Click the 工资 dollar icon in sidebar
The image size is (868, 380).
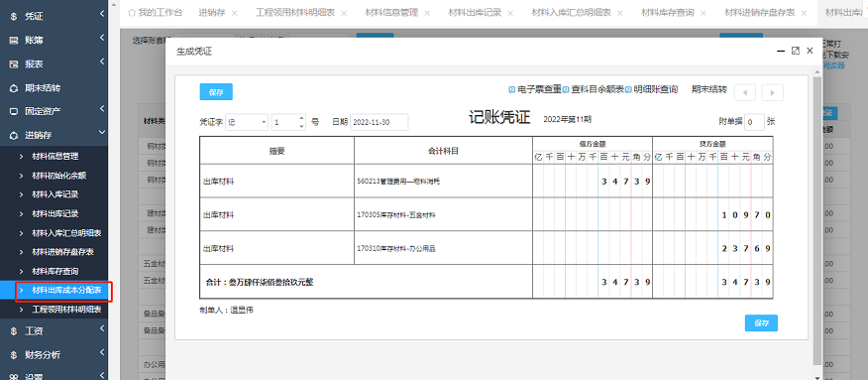pos(14,331)
